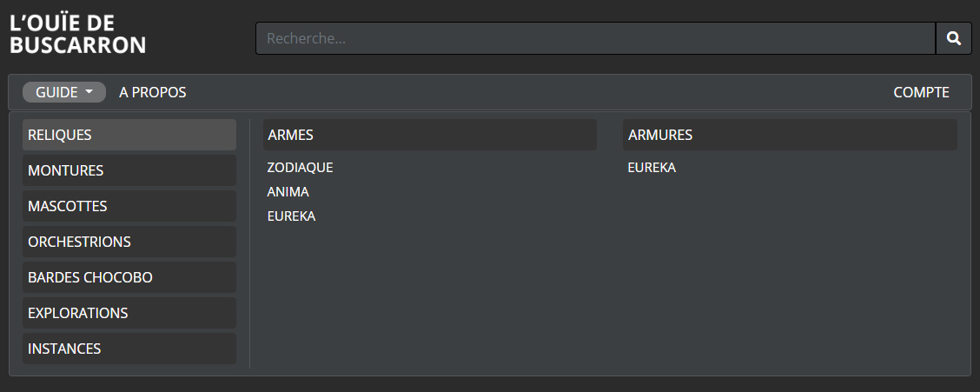Click the Recherche search field
The image size is (980, 392).
pyautogui.click(x=595, y=38)
